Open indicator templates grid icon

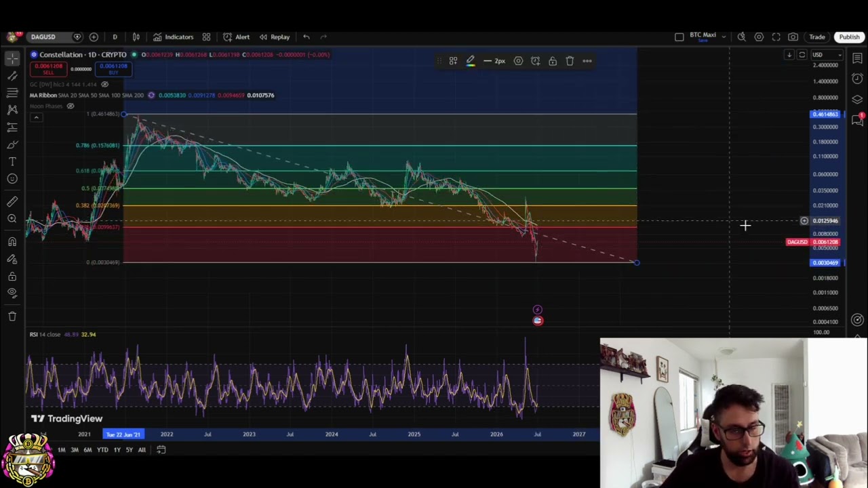[206, 37]
